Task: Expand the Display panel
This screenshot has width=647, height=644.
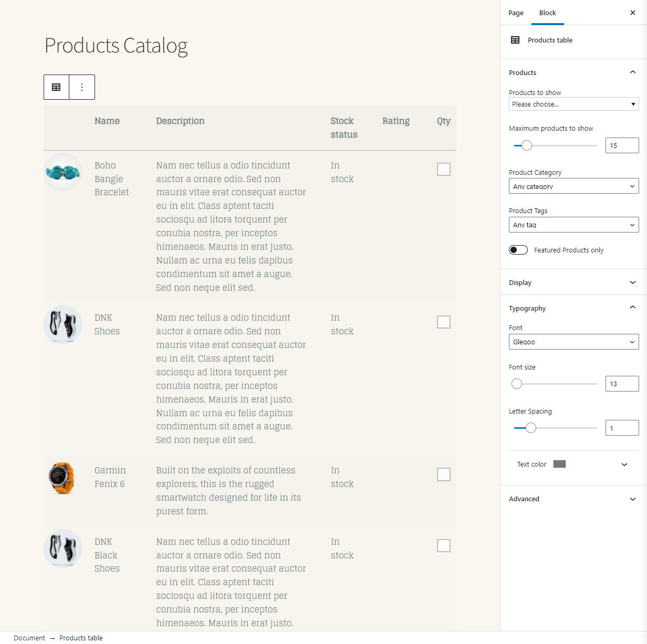Action: (x=573, y=282)
